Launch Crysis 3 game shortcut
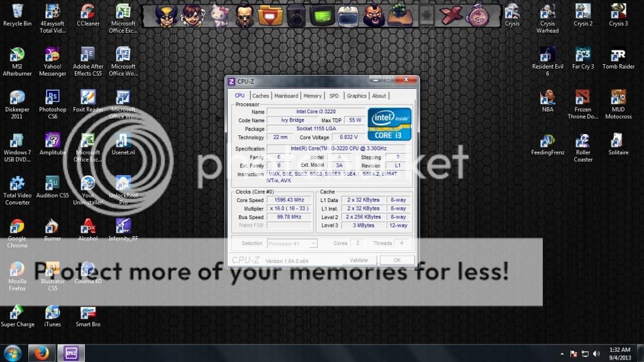This screenshot has height=362, width=644. [x=618, y=15]
